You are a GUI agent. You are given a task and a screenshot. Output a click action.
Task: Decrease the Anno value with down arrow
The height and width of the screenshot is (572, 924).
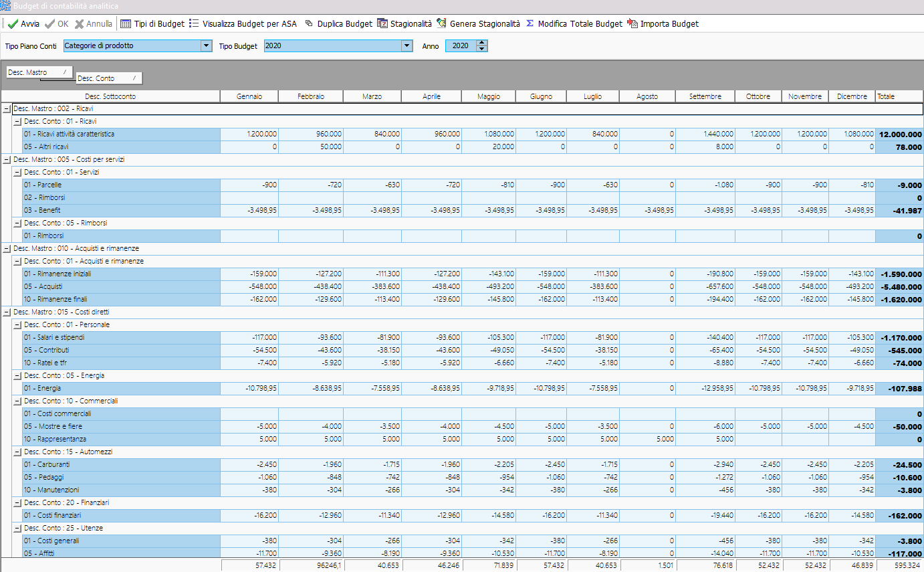482,49
